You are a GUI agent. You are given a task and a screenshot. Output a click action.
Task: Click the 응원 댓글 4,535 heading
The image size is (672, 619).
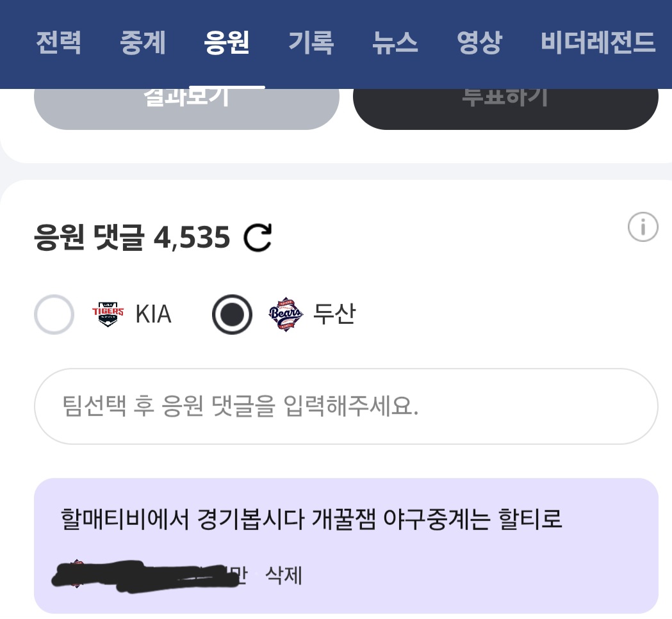click(x=132, y=238)
